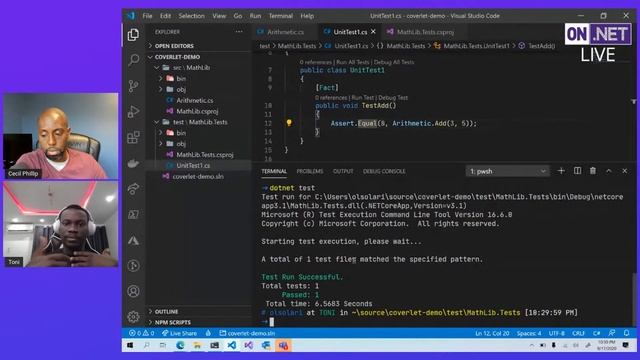This screenshot has height=360, width=640.
Task: Open the Manage gear icon
Action: pos(133,316)
